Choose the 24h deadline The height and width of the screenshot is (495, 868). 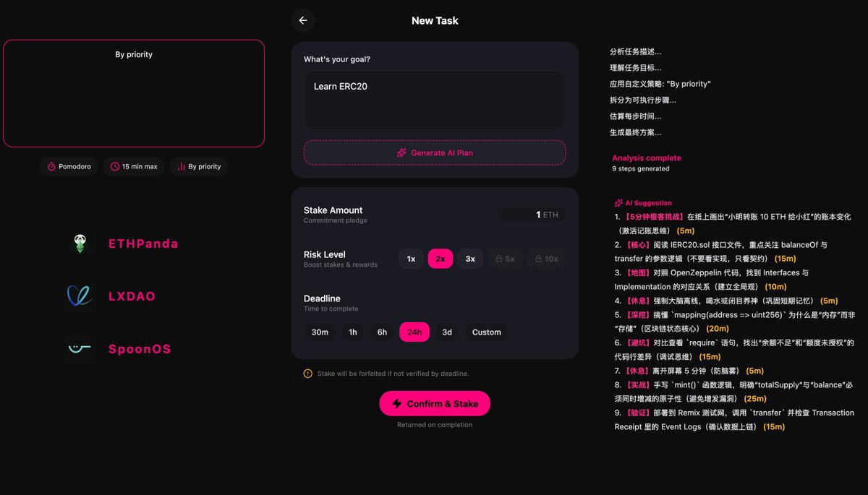tap(414, 332)
